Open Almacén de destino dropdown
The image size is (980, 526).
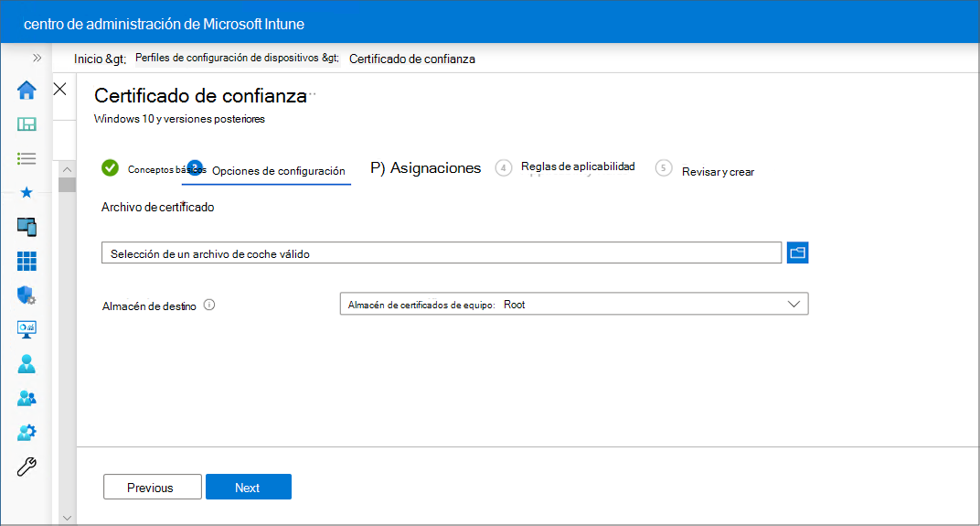coord(574,304)
